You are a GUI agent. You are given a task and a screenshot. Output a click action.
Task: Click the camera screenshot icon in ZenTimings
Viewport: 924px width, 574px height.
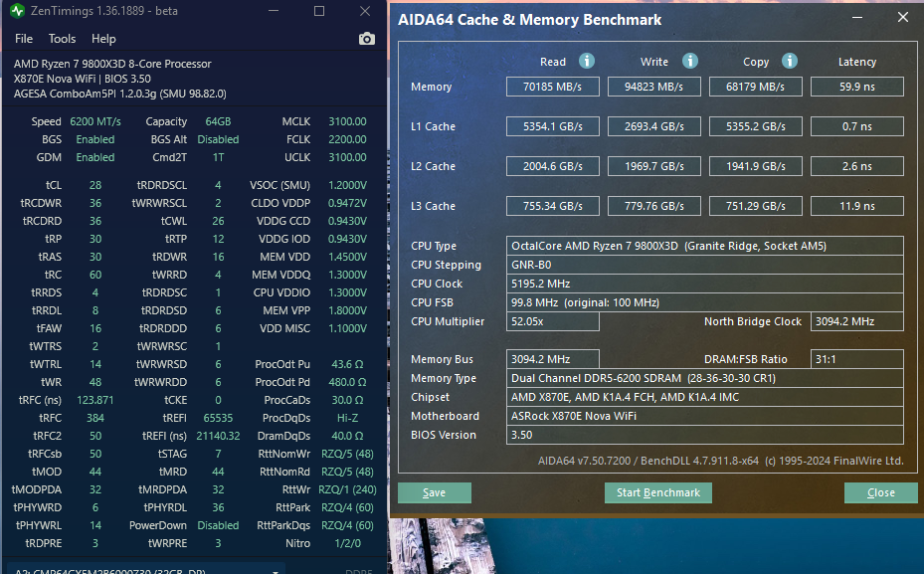pyautogui.click(x=367, y=39)
